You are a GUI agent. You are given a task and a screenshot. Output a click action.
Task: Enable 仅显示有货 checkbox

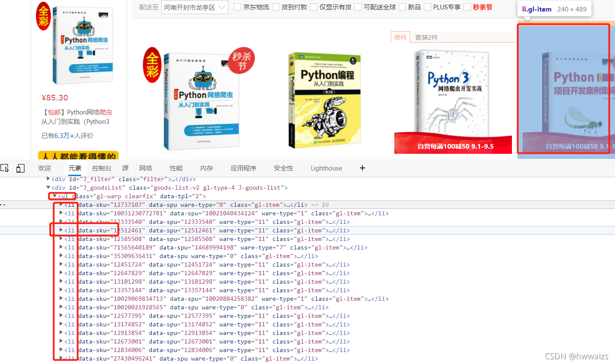(x=313, y=7)
